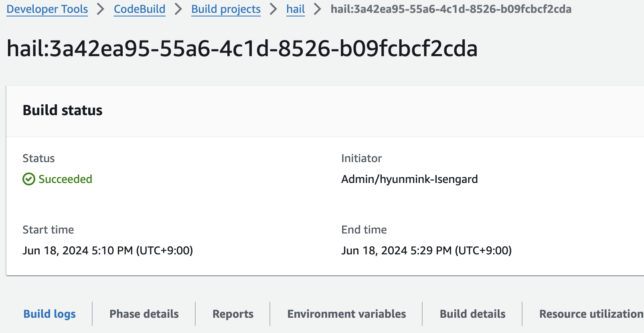
Task: Switch to the Build logs tab
Action: (50, 314)
